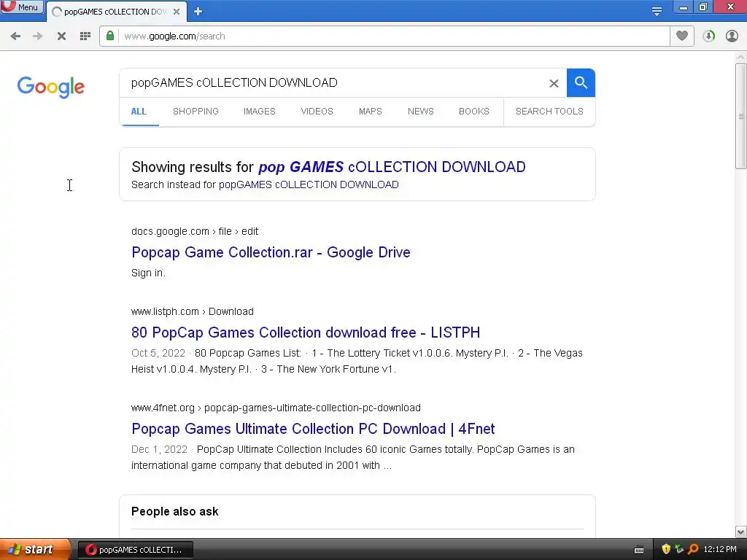Click the Oct 5, 2022 snippet date
Screen dimensions: 747x560
pos(158,354)
